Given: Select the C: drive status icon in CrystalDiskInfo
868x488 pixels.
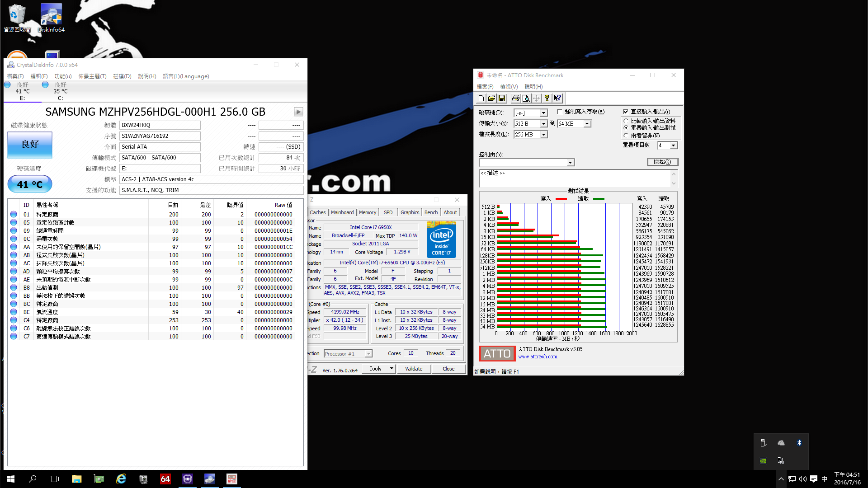Looking at the screenshot, I should tap(45, 84).
